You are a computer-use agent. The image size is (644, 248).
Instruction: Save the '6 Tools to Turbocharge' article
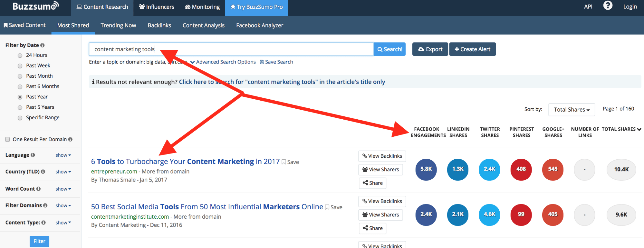pos(290,162)
